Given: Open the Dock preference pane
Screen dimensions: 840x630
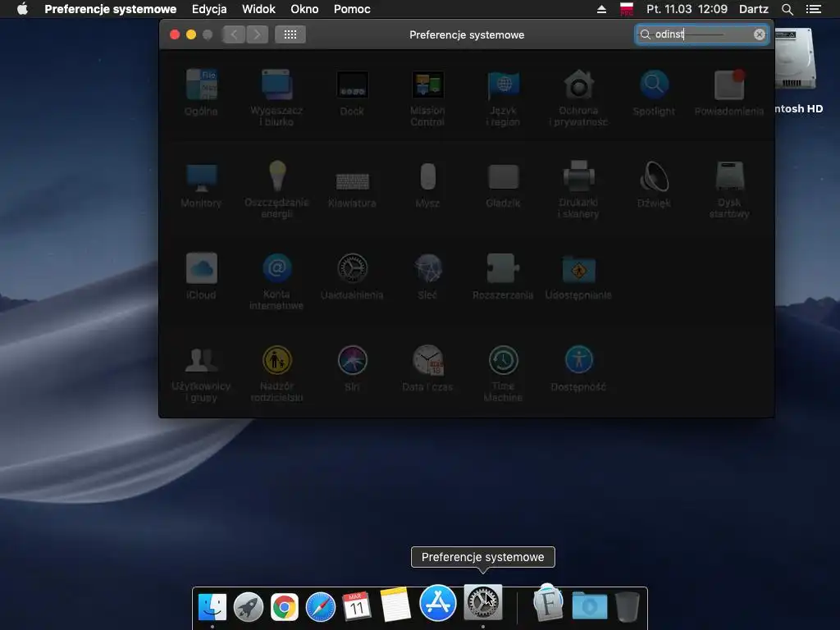Looking at the screenshot, I should (x=352, y=92).
